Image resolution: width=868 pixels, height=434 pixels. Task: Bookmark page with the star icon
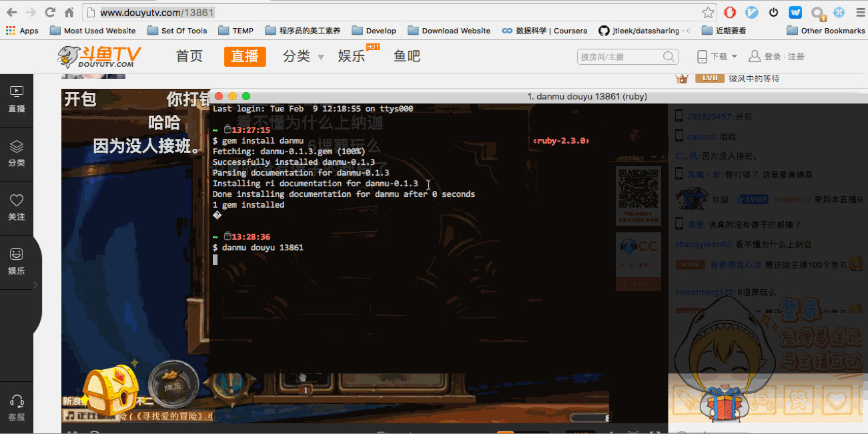[708, 13]
